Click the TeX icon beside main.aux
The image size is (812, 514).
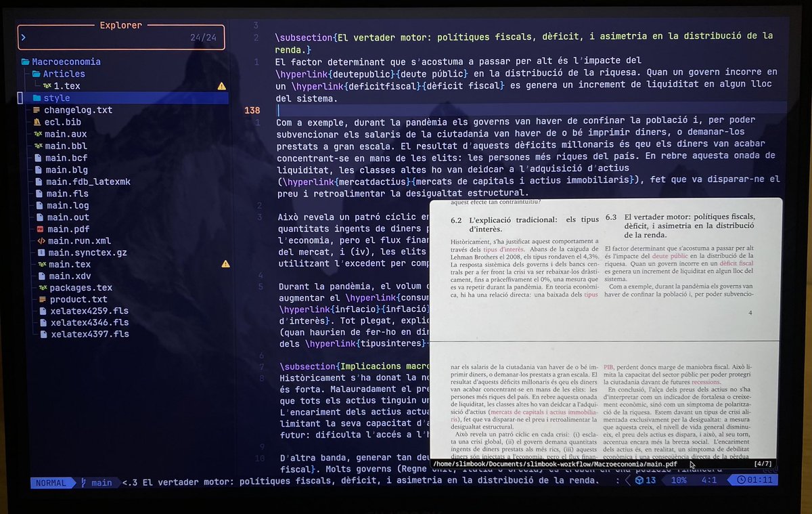click(x=38, y=134)
